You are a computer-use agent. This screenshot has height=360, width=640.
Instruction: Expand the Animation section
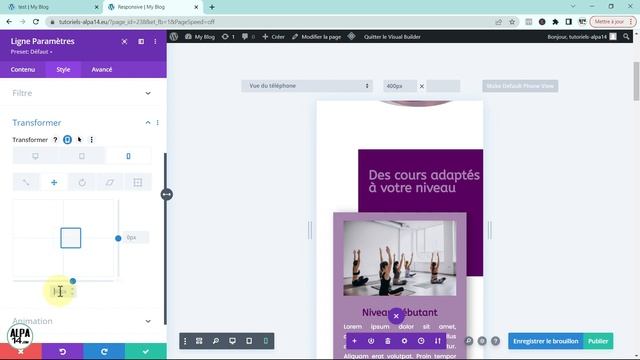(x=82, y=321)
